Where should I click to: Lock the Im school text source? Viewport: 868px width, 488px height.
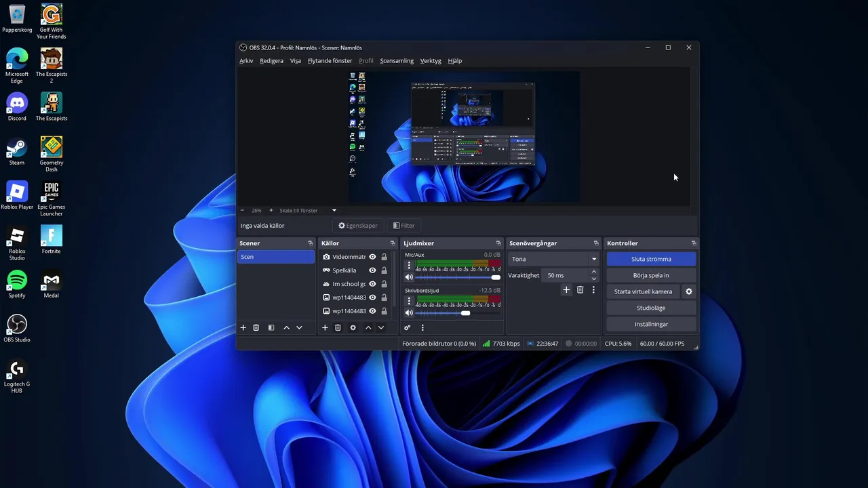tap(384, 284)
